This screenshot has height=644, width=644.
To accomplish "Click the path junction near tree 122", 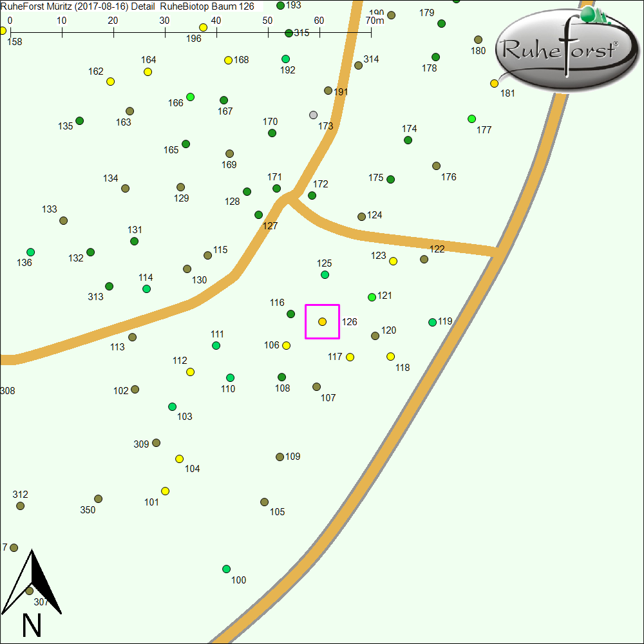I will [x=498, y=252].
